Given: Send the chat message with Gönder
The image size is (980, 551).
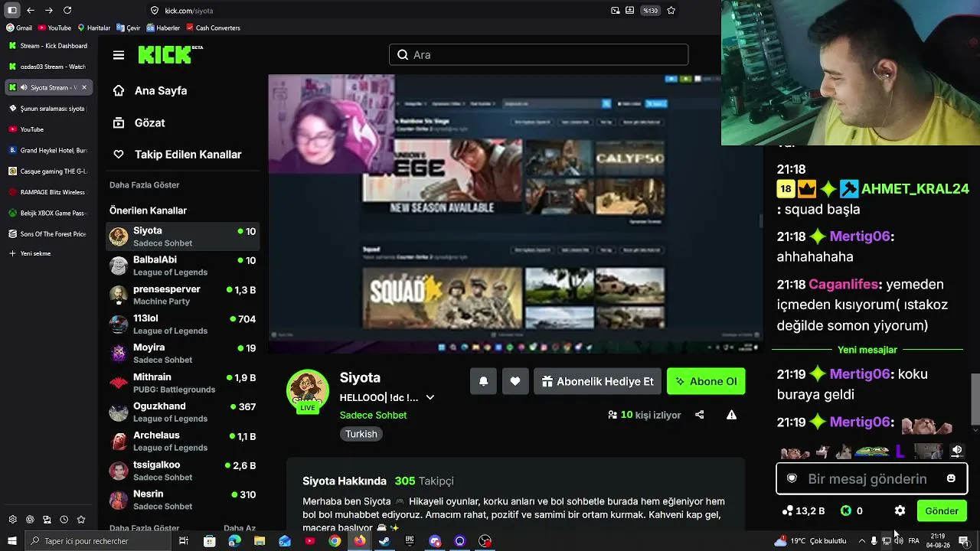Looking at the screenshot, I should (942, 511).
